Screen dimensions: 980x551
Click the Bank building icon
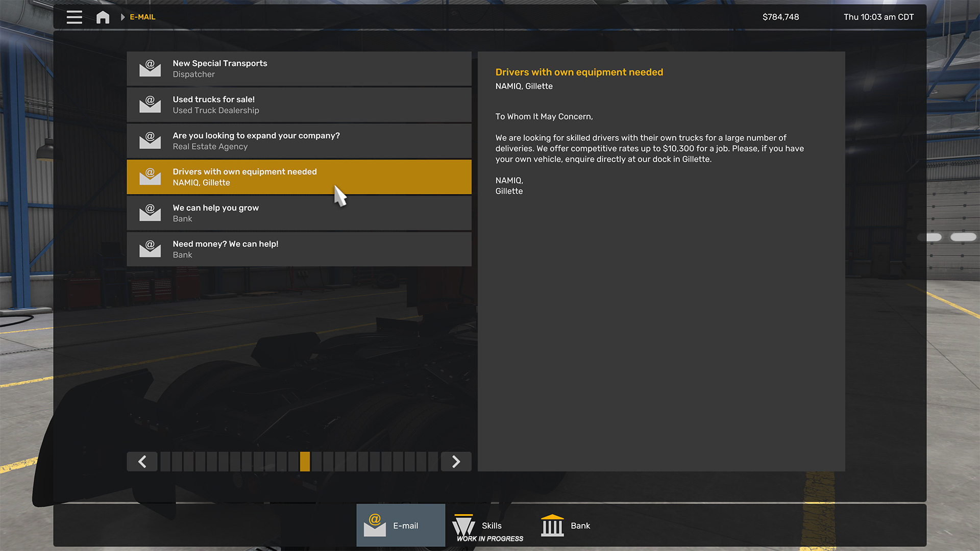552,525
